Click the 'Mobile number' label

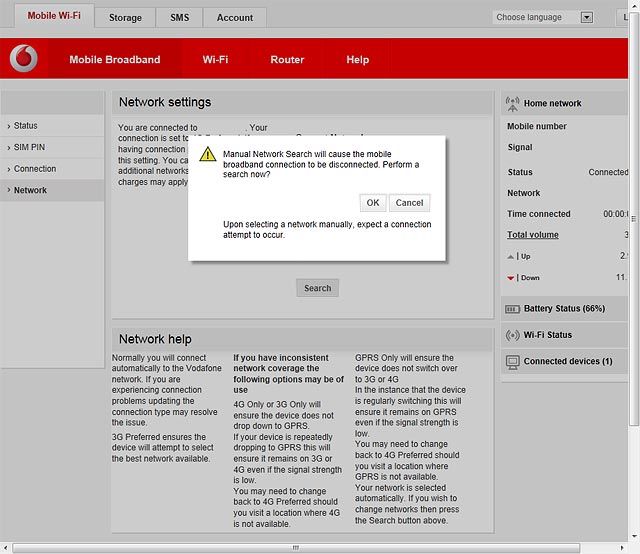(537, 127)
